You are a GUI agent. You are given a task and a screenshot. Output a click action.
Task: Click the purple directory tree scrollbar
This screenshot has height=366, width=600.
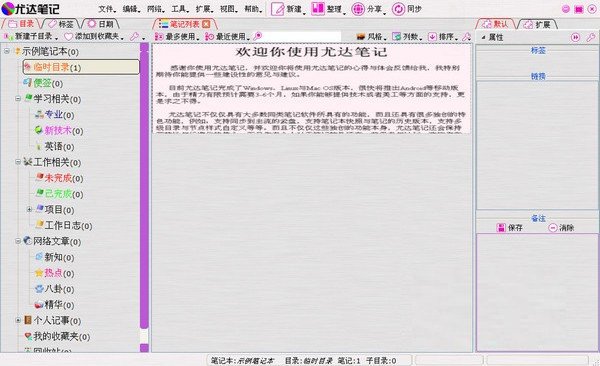[144, 186]
